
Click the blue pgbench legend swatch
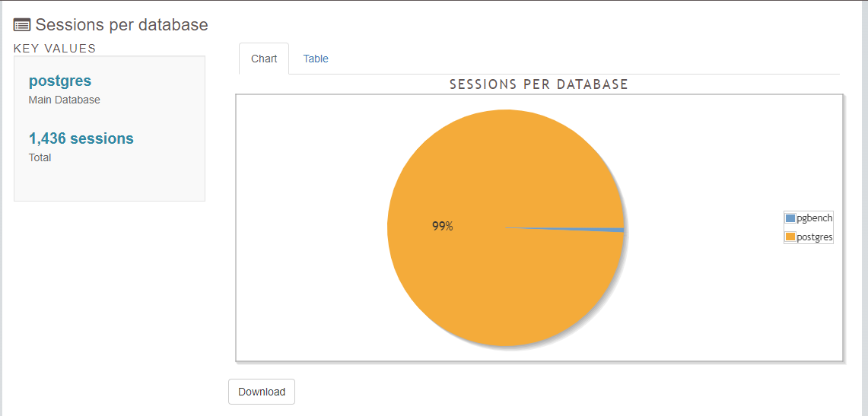790,218
